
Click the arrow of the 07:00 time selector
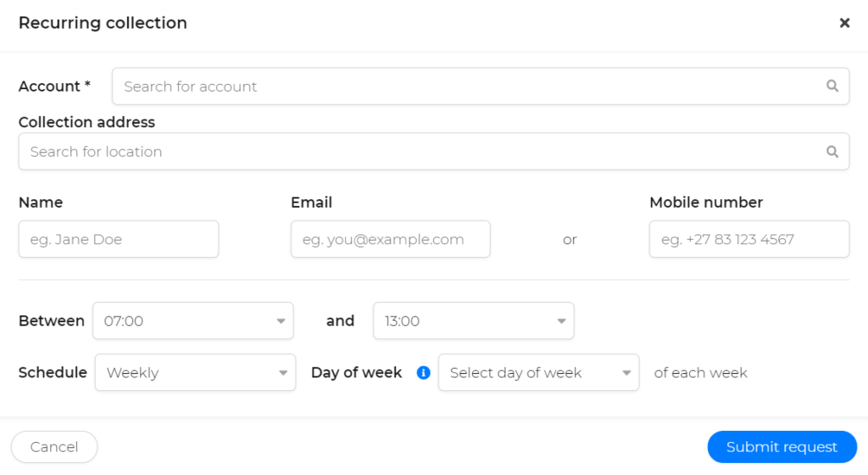(x=281, y=321)
